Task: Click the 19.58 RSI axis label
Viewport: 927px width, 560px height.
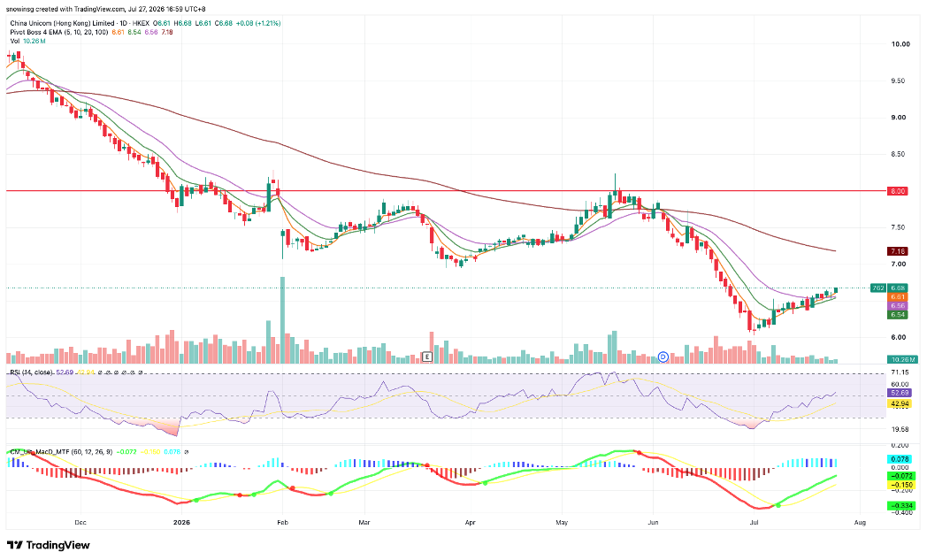Action: (x=900, y=430)
